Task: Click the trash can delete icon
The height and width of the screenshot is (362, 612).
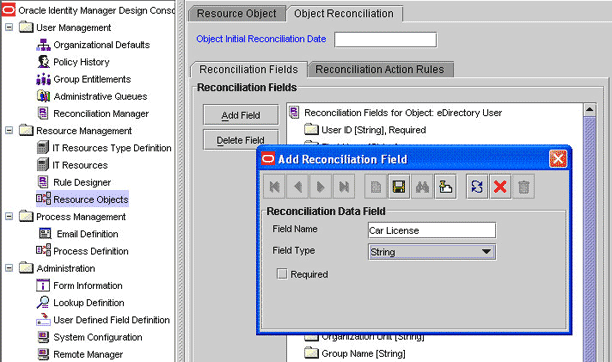Action: tap(523, 187)
